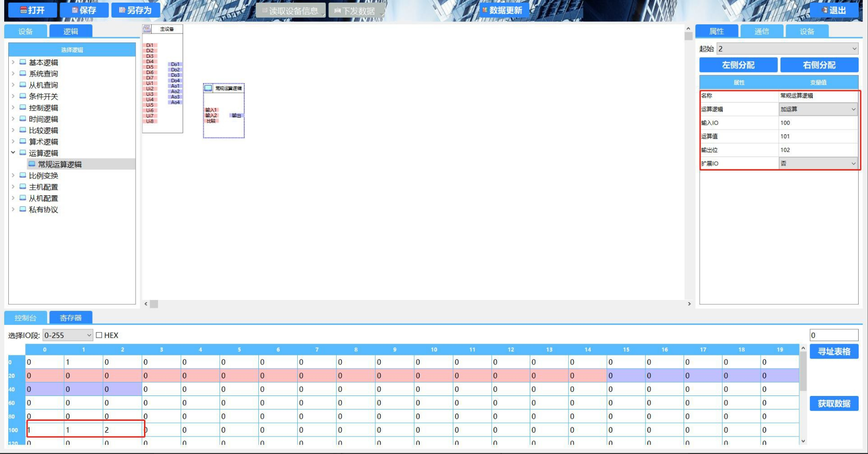
Task: Click the 保存 (Save) toolbar icon
Action: (75, 10)
